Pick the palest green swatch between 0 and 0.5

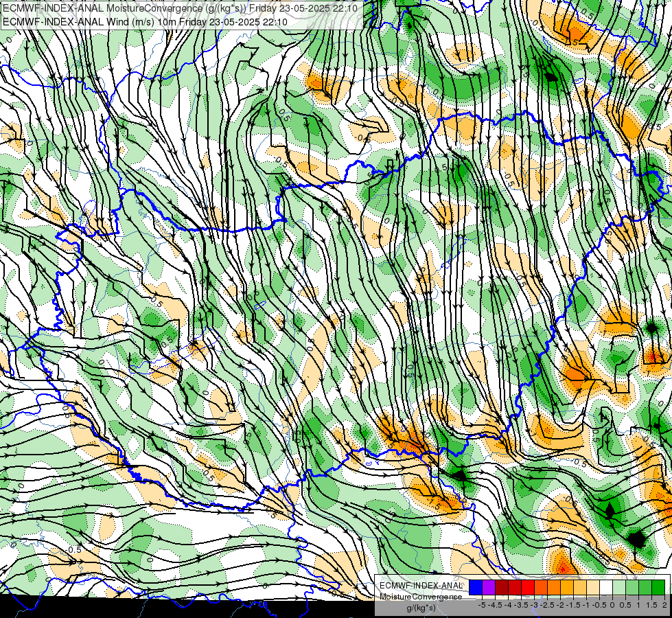(x=619, y=588)
